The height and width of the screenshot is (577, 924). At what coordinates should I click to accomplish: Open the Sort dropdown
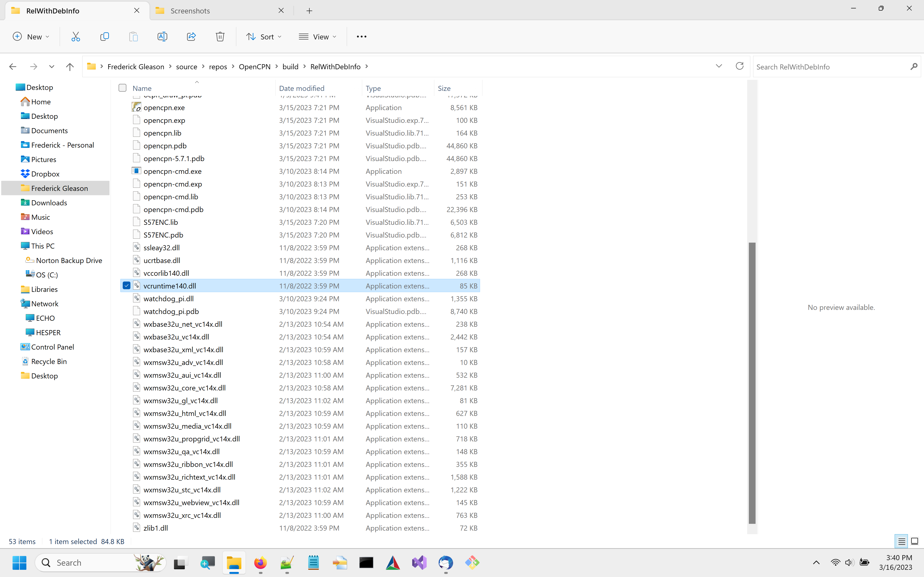click(264, 37)
